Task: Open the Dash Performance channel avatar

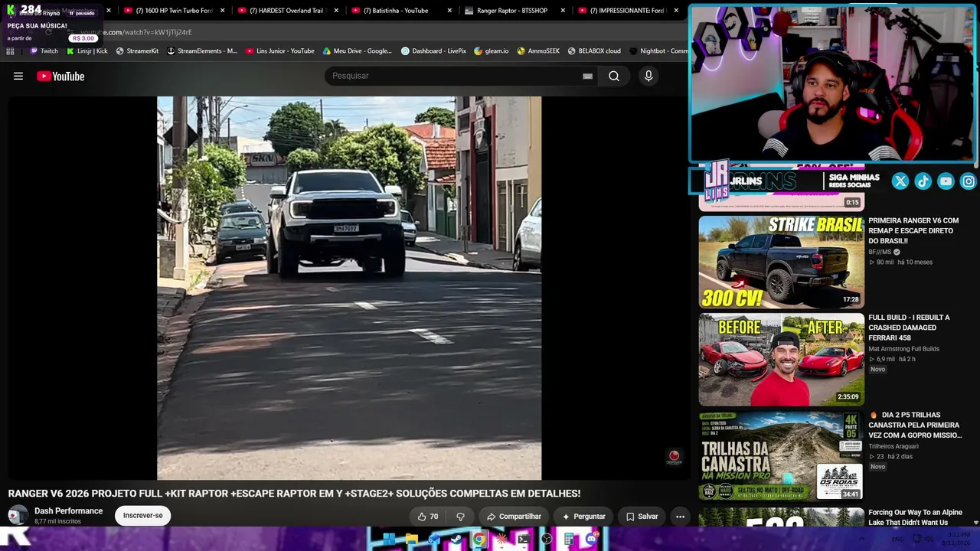Action: click(18, 515)
